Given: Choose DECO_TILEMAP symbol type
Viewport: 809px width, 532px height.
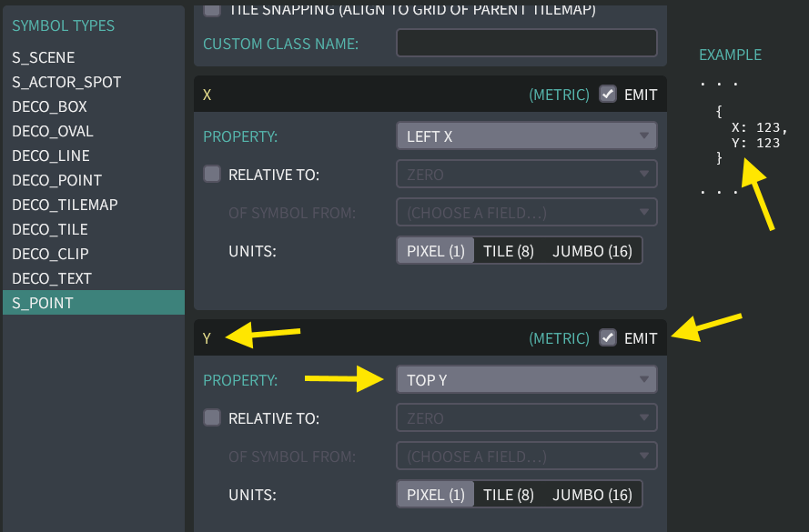Looking at the screenshot, I should click(x=65, y=205).
